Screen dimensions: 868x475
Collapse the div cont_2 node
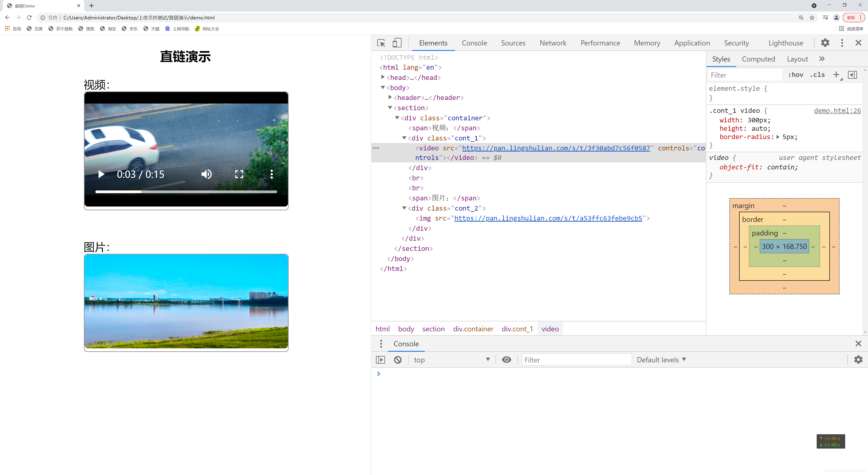point(404,208)
